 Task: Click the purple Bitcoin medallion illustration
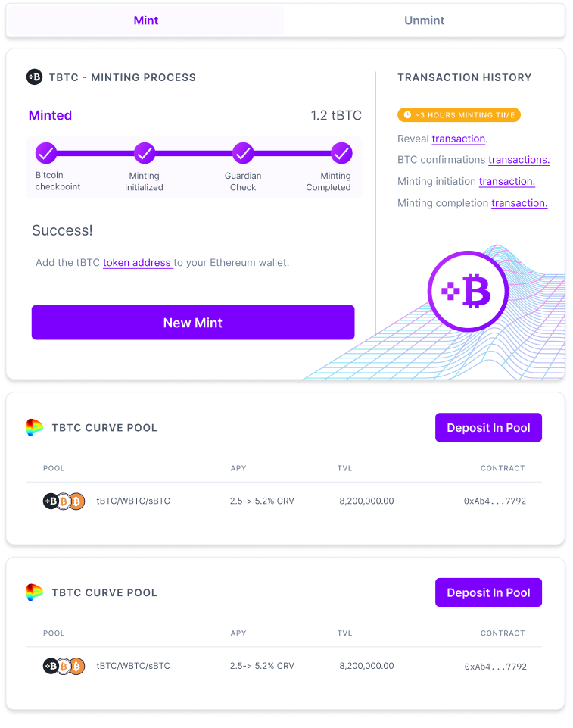click(468, 291)
